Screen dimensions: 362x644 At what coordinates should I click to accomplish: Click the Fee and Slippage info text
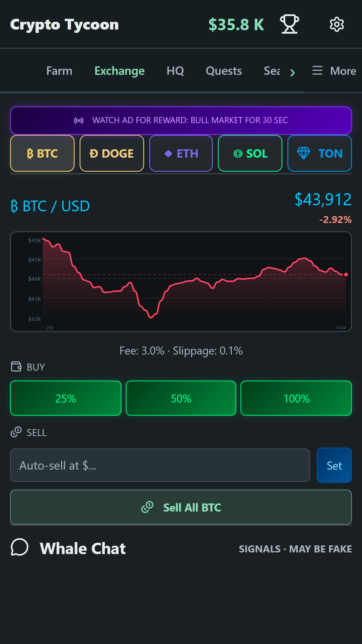click(181, 351)
